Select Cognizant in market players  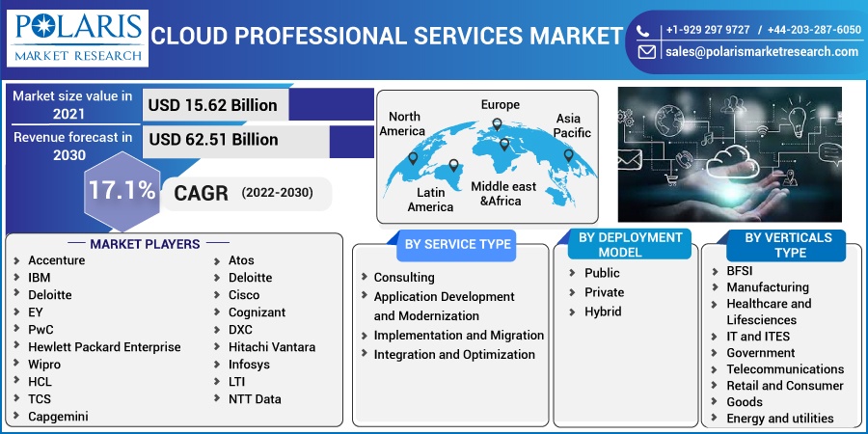click(257, 312)
